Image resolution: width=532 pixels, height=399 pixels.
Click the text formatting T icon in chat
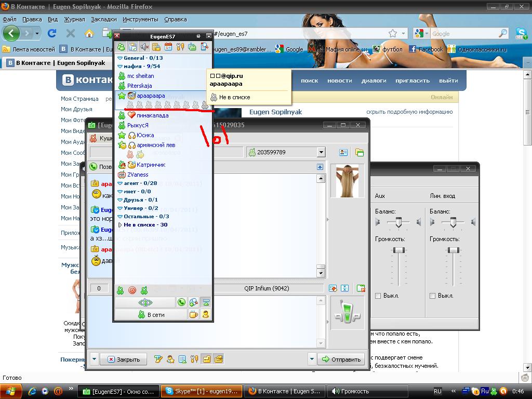pyautogui.click(x=158, y=359)
